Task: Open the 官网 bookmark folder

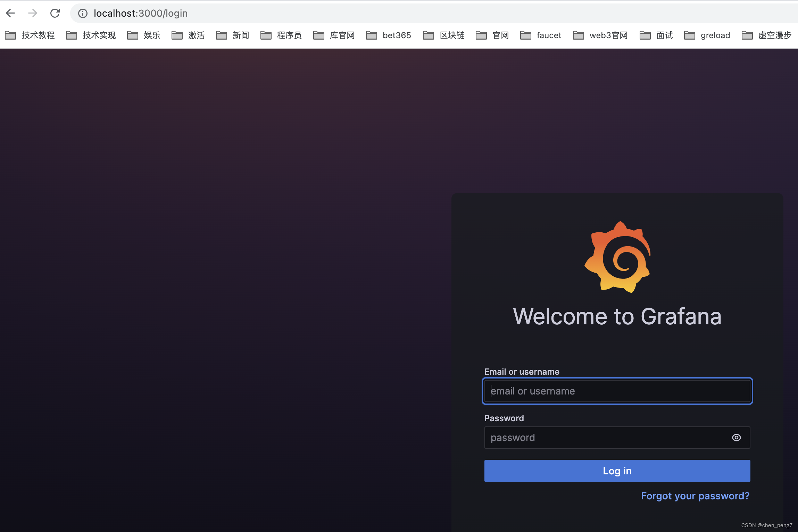Action: point(492,35)
